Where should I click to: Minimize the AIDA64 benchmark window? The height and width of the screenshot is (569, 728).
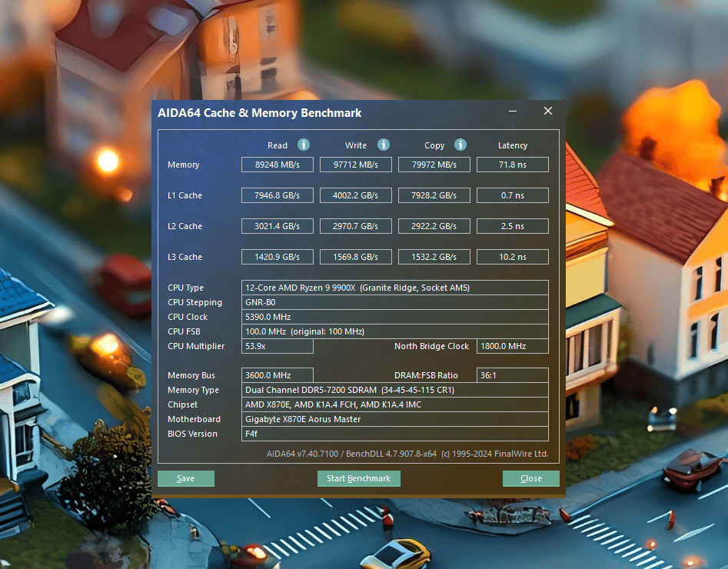(x=513, y=111)
